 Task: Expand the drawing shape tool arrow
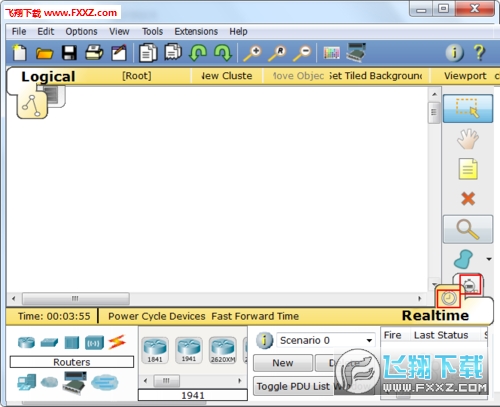click(x=489, y=259)
